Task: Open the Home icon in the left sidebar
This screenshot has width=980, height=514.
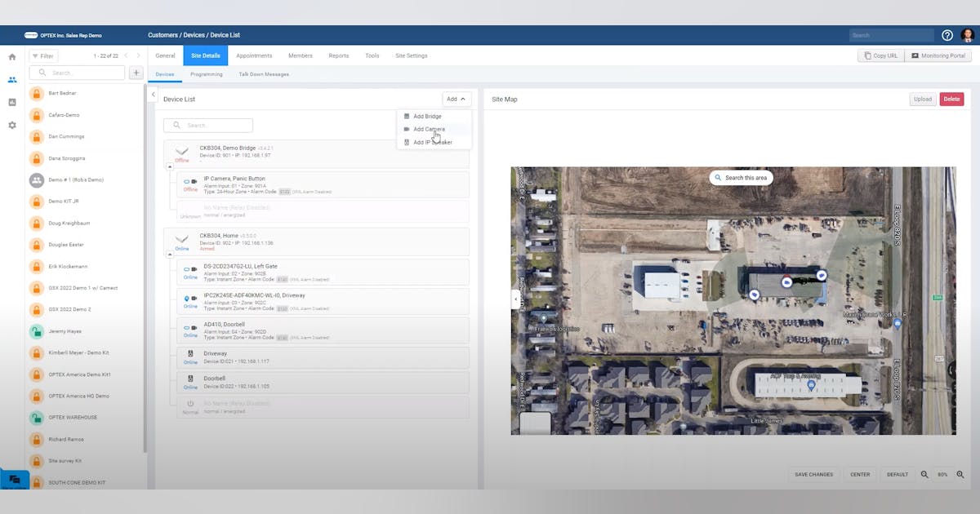Action: click(x=11, y=56)
